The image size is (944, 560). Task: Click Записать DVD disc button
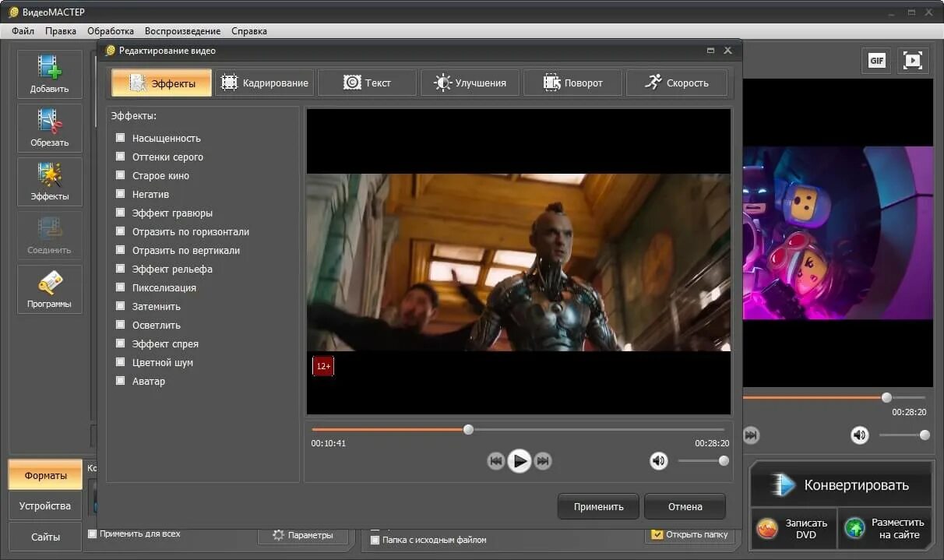click(x=794, y=528)
